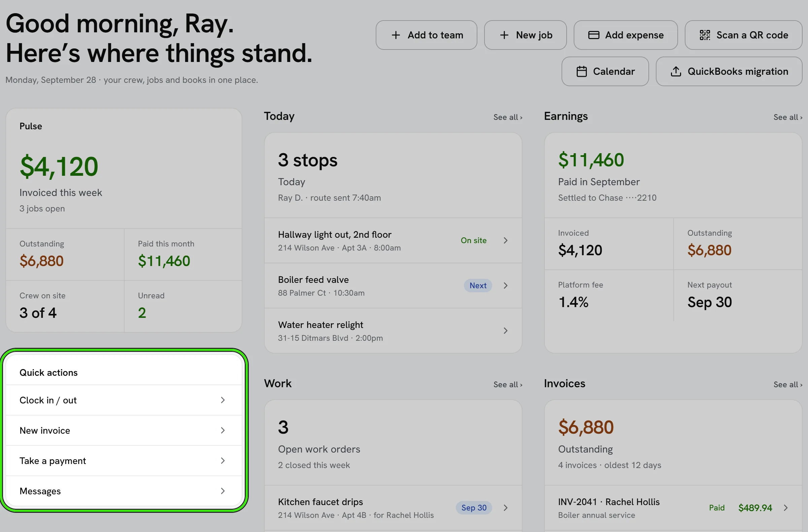The height and width of the screenshot is (532, 808).
Task: Click the $489.94 paid invoice amount
Action: [755, 507]
